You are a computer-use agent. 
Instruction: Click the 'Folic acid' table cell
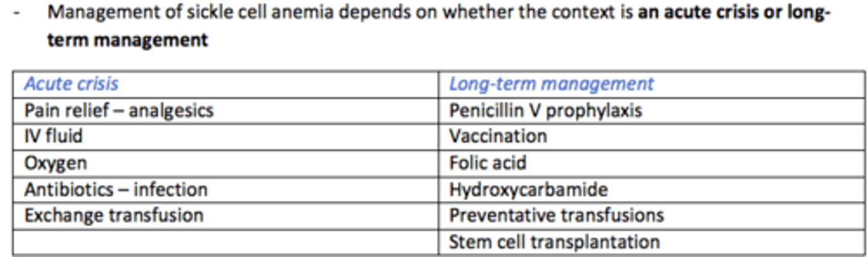(x=488, y=163)
